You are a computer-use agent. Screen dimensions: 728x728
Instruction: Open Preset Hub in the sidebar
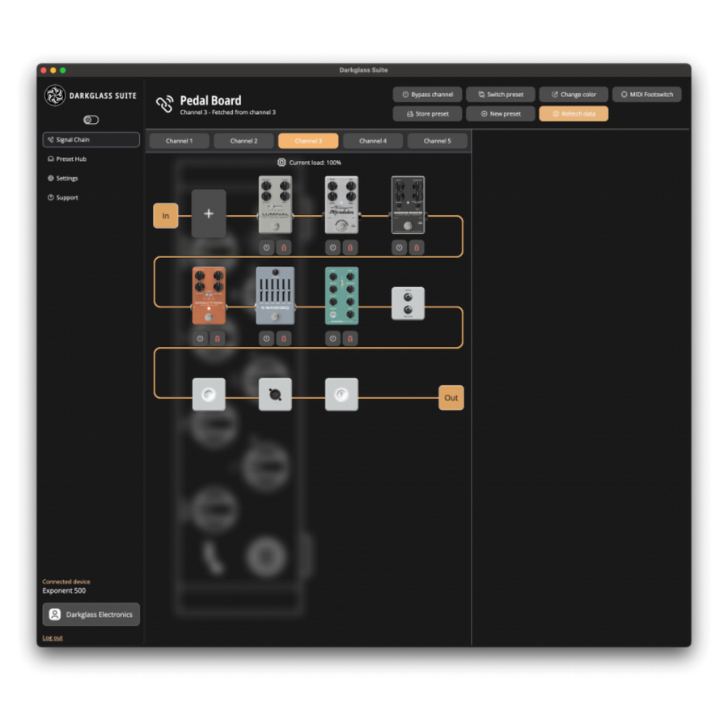71,159
